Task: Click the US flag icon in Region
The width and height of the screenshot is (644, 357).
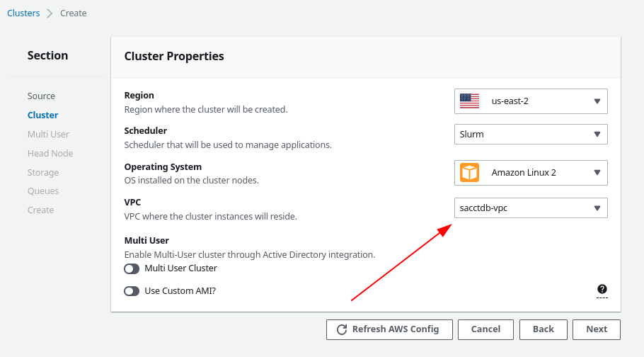Action: (469, 101)
